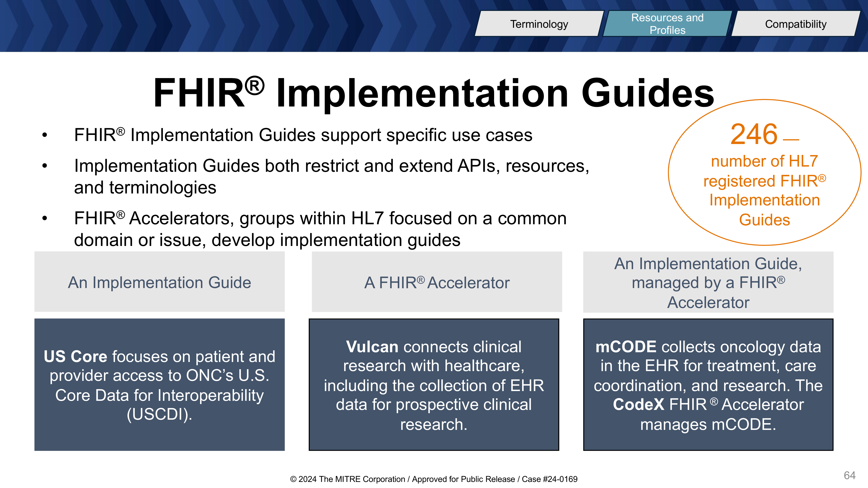Click the slide number 64

(850, 475)
